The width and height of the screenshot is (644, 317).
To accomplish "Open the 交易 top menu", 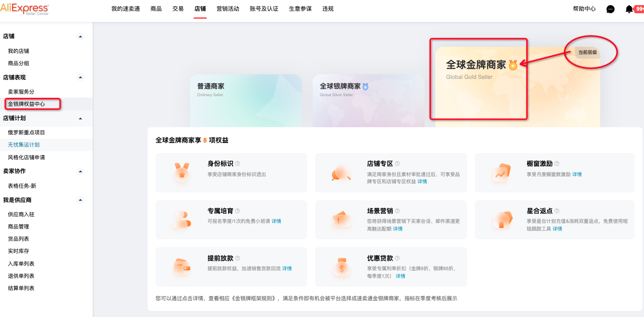I will (178, 9).
